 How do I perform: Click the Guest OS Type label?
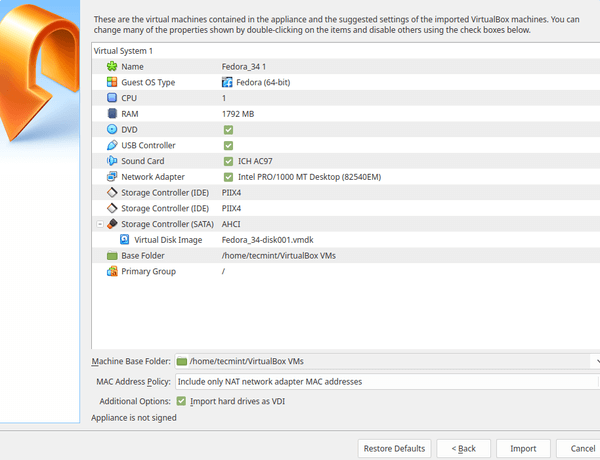click(x=148, y=82)
